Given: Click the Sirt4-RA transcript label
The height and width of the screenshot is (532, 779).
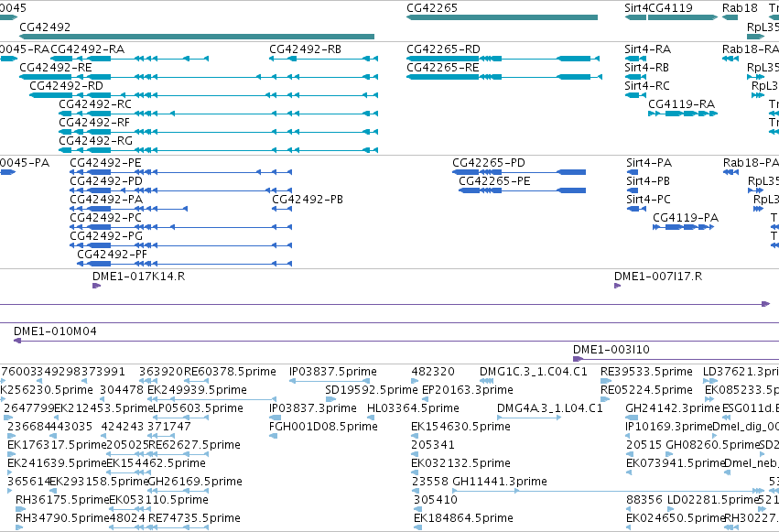Looking at the screenshot, I should pos(647,49).
